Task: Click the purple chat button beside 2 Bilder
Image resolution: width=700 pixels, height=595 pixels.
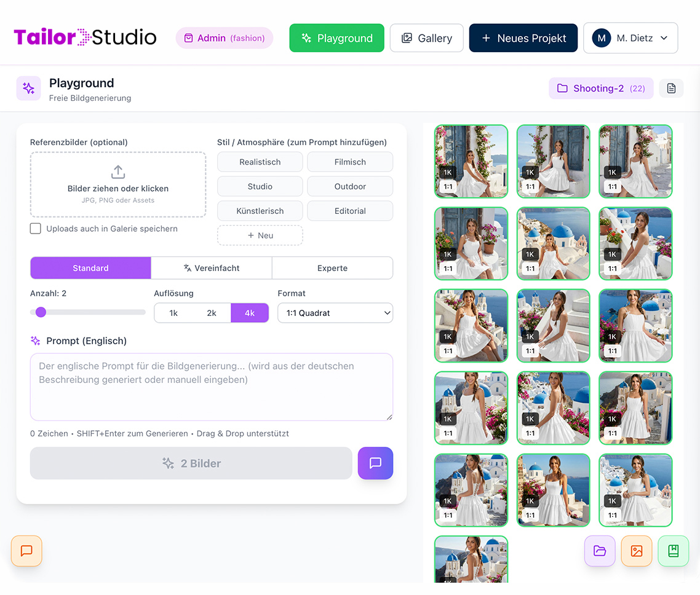Action: click(375, 463)
